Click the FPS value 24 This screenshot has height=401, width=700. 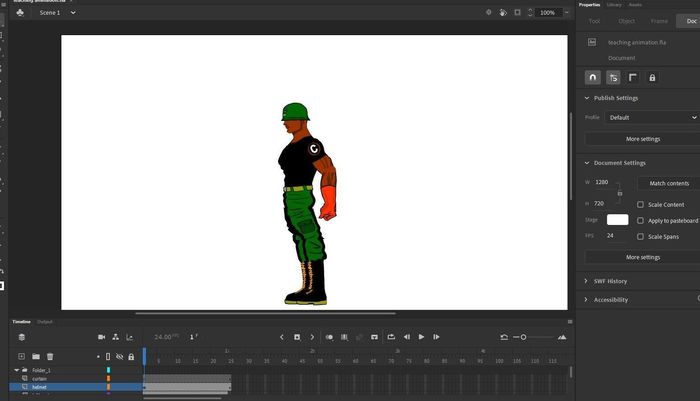[x=610, y=236]
